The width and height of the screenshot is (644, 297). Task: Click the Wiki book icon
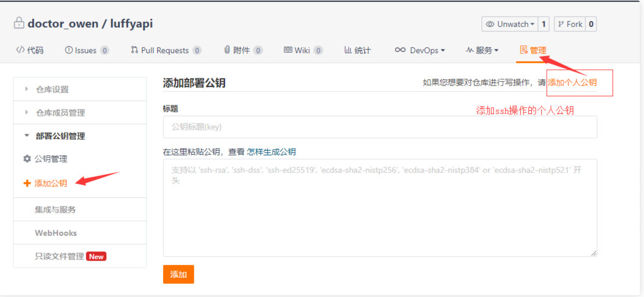(x=288, y=50)
